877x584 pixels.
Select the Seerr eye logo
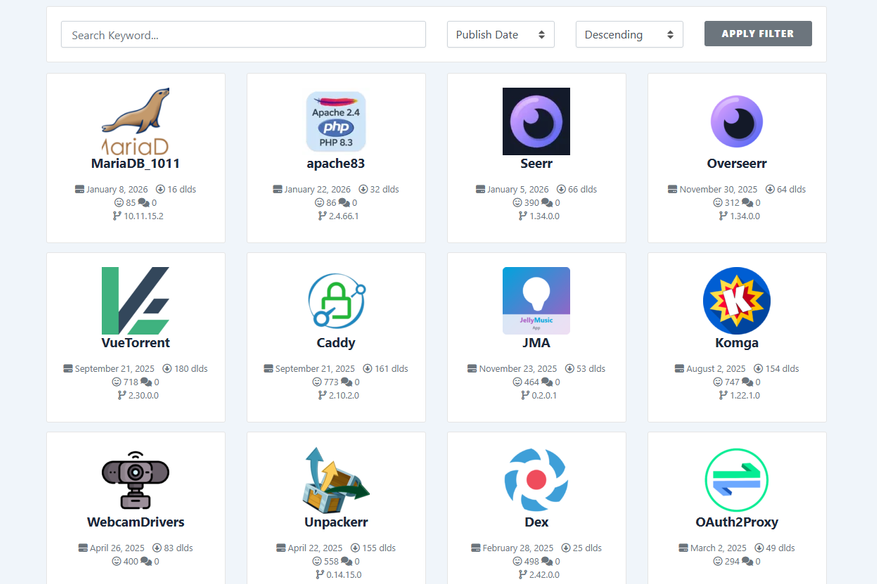point(536,121)
